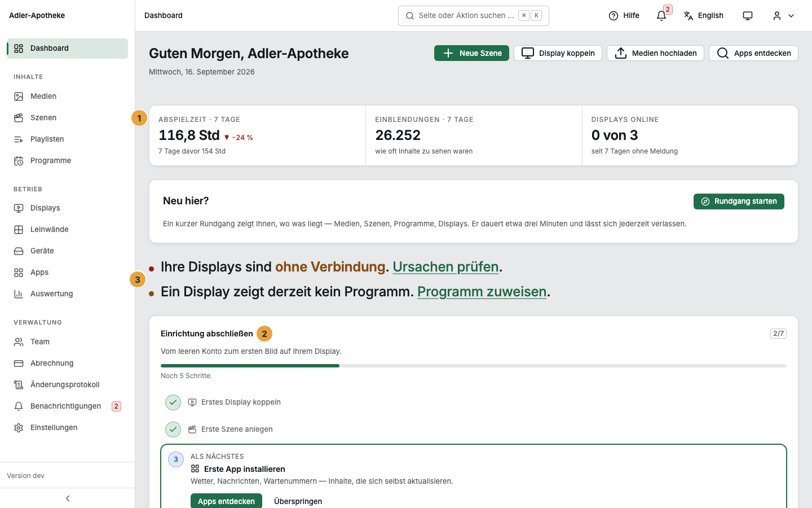Click the Neue Szene button

click(471, 53)
